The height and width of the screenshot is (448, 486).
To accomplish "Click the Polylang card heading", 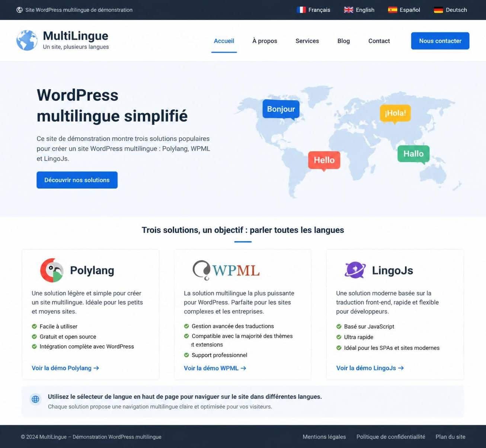I will tap(92, 270).
